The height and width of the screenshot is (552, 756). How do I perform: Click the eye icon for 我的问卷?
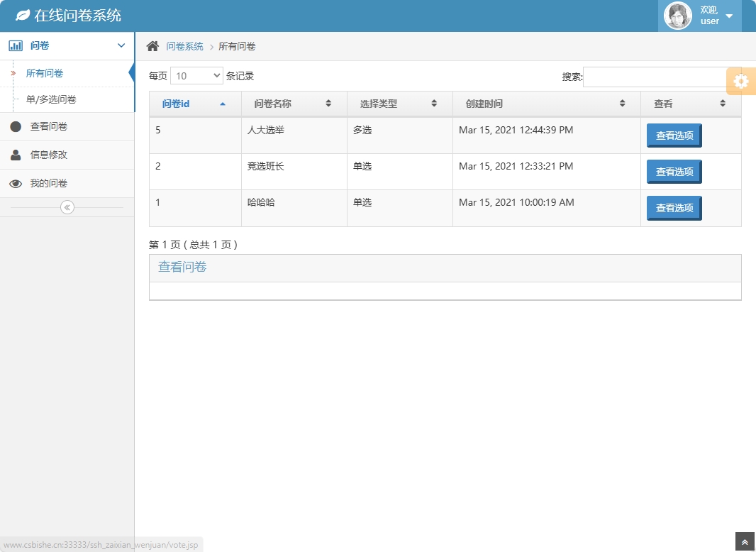click(x=16, y=184)
